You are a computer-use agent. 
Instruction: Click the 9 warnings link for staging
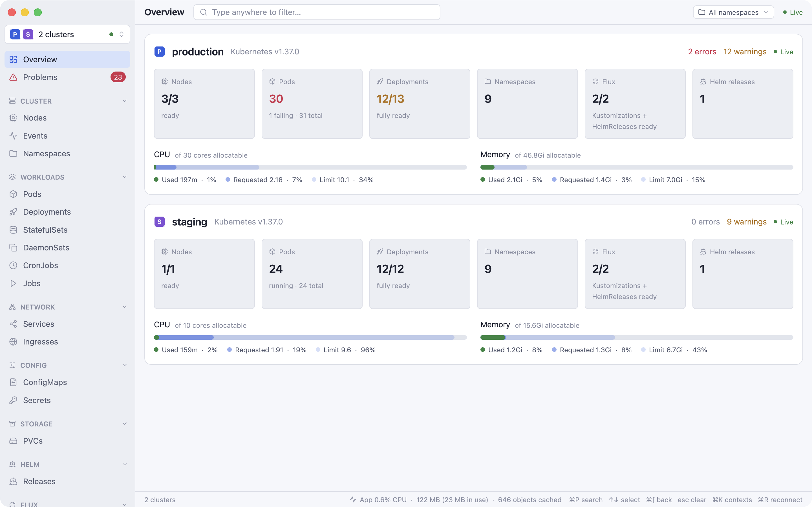coord(747,222)
